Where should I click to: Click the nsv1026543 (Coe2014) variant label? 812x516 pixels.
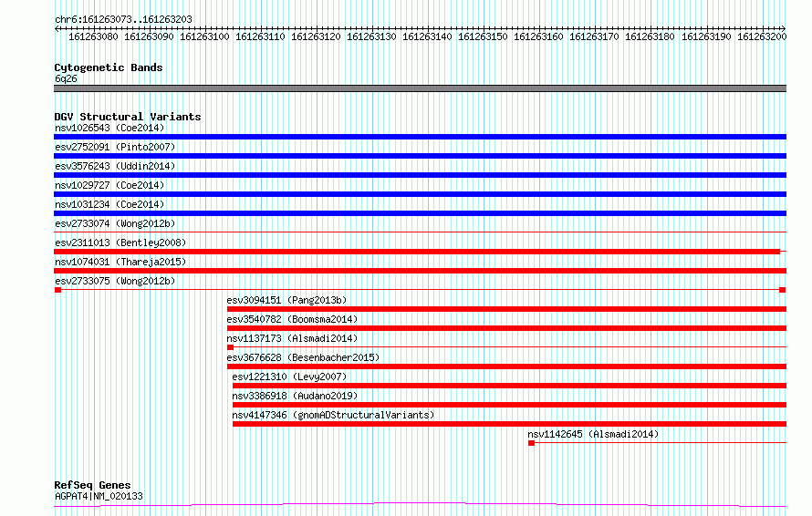click(x=109, y=128)
